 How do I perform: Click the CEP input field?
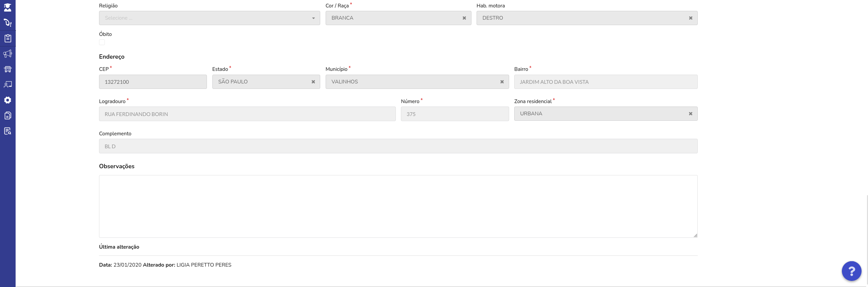click(x=153, y=82)
